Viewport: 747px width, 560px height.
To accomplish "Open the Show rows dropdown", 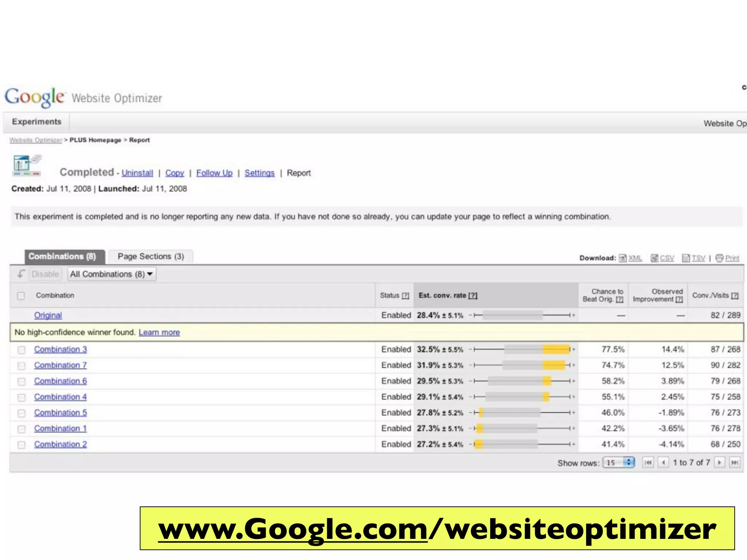I will [619, 463].
